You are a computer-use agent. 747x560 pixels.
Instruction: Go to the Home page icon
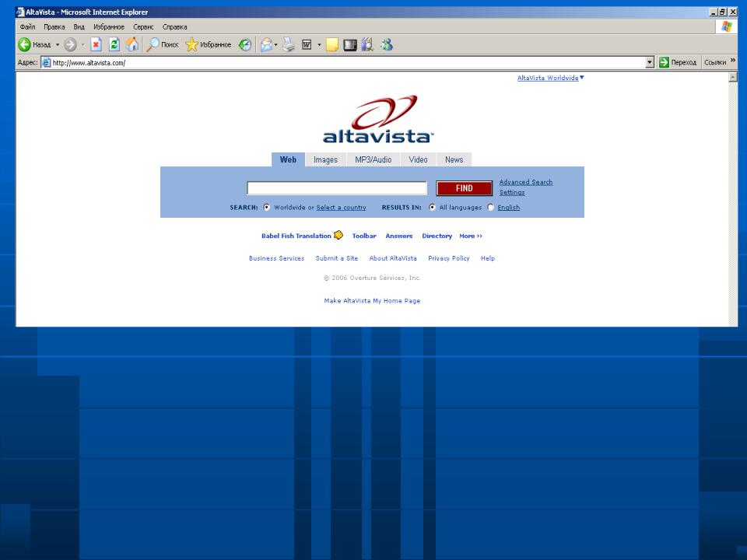click(132, 45)
